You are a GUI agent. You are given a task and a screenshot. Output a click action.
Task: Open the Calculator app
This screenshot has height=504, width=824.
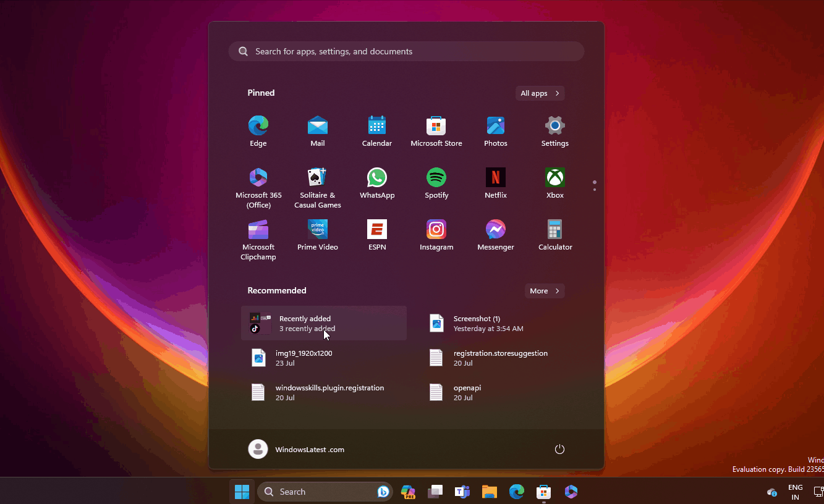point(555,235)
